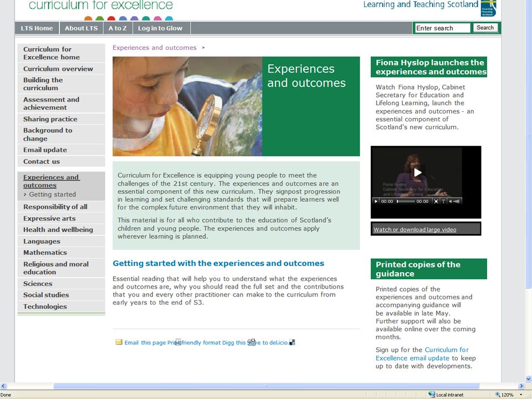The width and height of the screenshot is (532, 399).
Task: Mute the video with the speaker icon
Action: [450, 201]
